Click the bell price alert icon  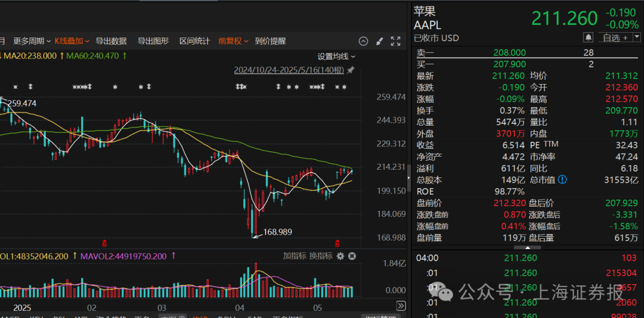[x=588, y=38]
